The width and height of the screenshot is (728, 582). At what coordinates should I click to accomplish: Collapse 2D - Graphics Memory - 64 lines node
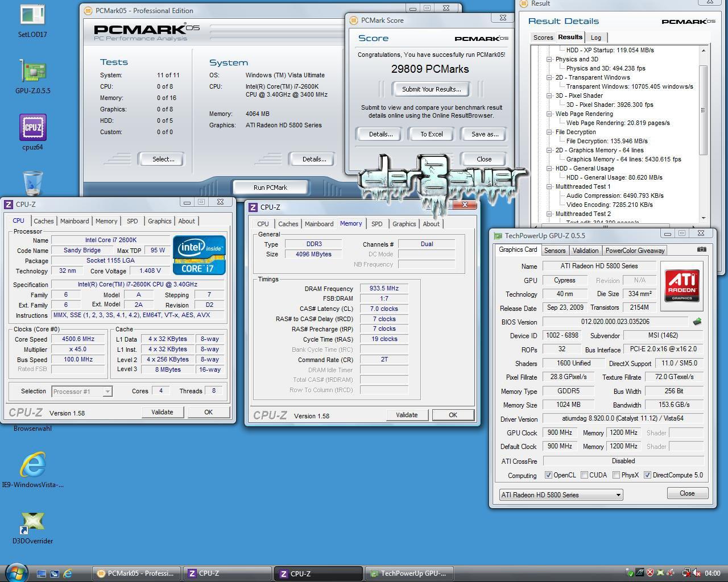[x=549, y=150]
